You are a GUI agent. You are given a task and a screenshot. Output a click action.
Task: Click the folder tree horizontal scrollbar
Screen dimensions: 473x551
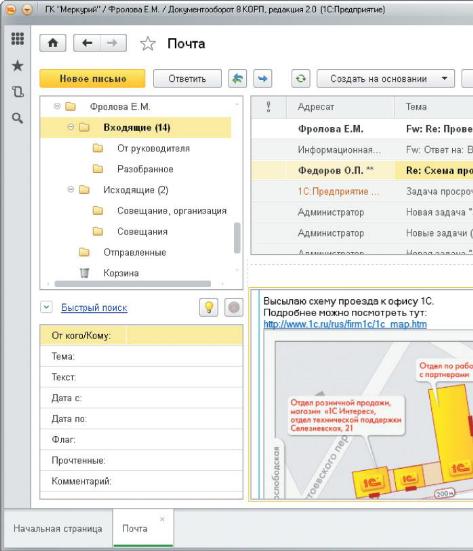(133, 284)
